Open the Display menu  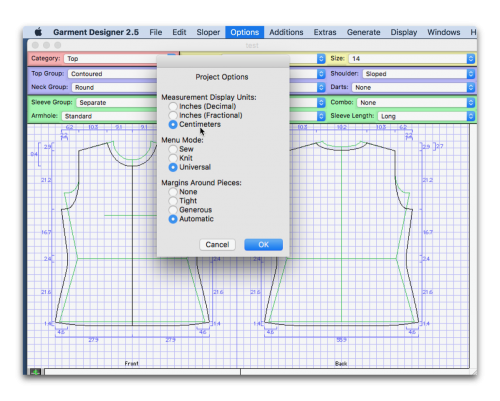(x=404, y=32)
